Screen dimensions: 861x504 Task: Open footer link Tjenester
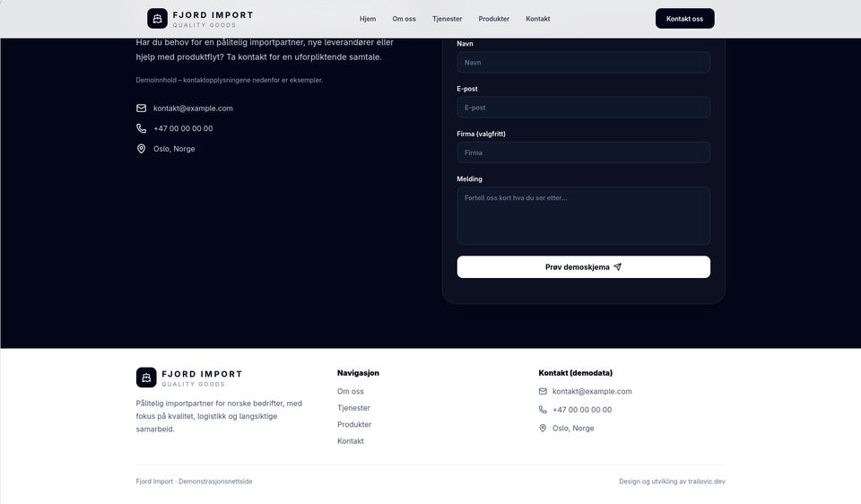point(353,408)
